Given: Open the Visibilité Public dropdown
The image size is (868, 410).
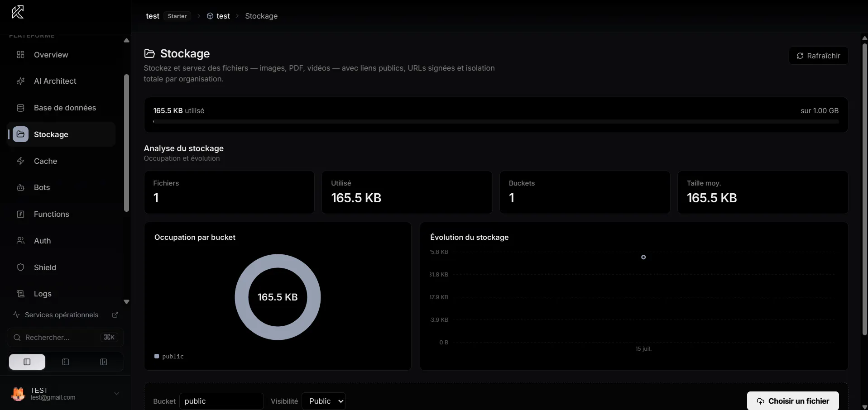Looking at the screenshot, I should [x=324, y=401].
